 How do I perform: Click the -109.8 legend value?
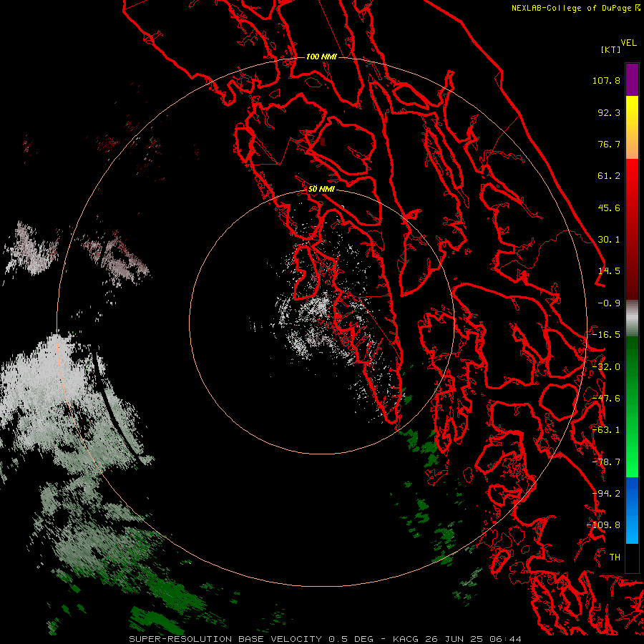click(x=604, y=525)
